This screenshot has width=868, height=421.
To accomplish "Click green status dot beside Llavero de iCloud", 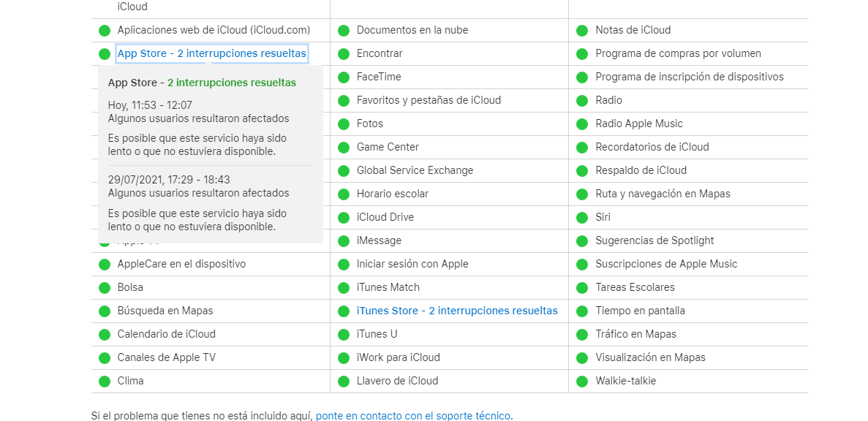I will tap(344, 382).
